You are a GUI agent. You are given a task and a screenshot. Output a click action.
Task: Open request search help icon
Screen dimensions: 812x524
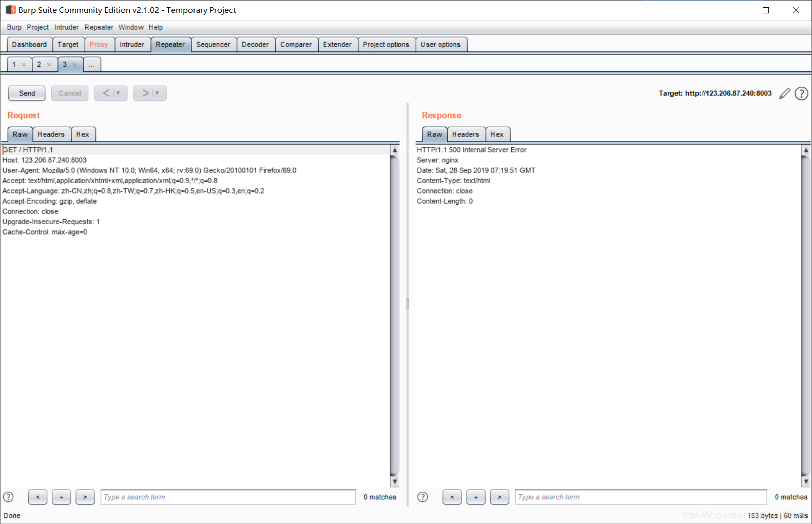[x=8, y=497]
